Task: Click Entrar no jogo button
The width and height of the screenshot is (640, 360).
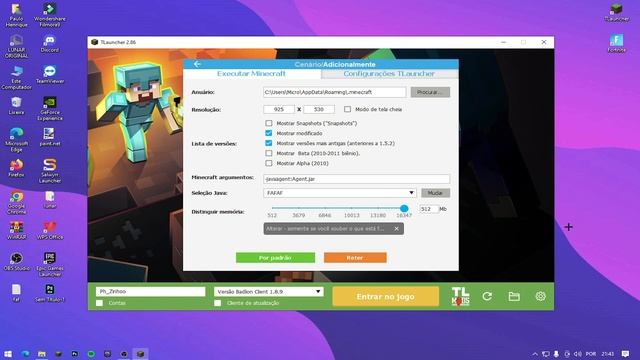Action: [x=386, y=296]
